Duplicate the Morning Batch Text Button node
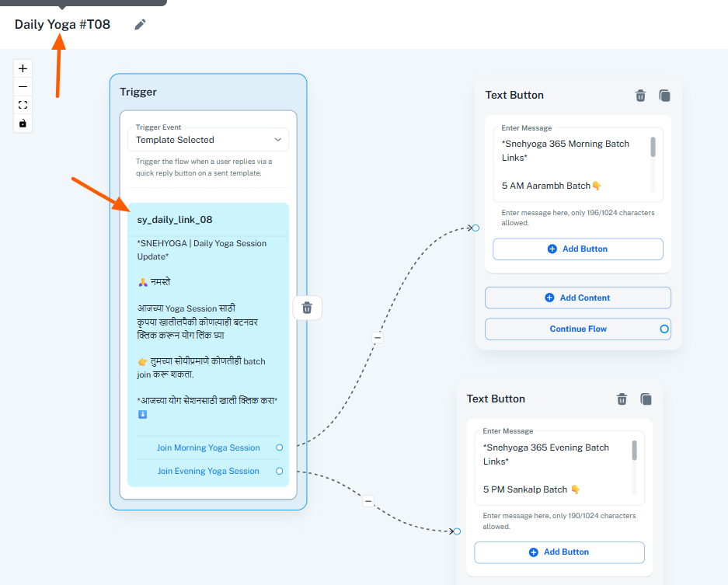 (x=664, y=96)
